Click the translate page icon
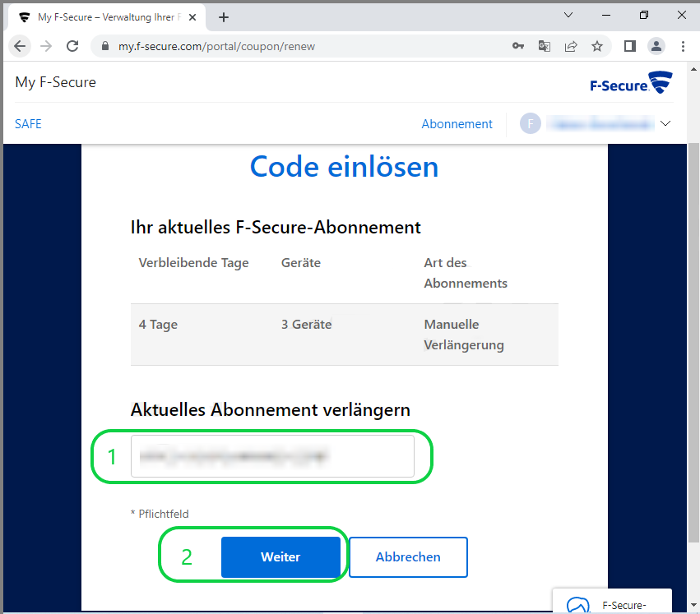 pos(545,46)
